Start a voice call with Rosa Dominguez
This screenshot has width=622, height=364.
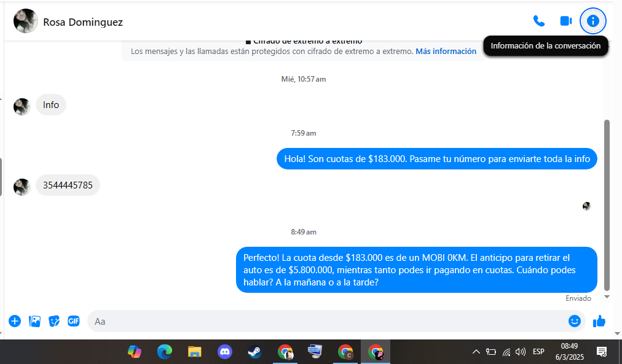538,21
